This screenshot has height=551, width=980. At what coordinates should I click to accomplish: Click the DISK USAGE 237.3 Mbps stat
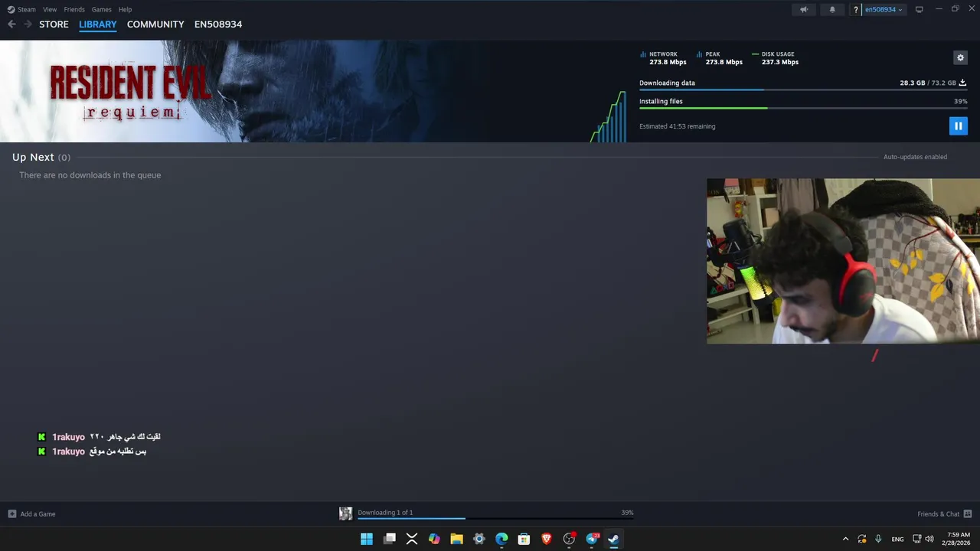775,58
